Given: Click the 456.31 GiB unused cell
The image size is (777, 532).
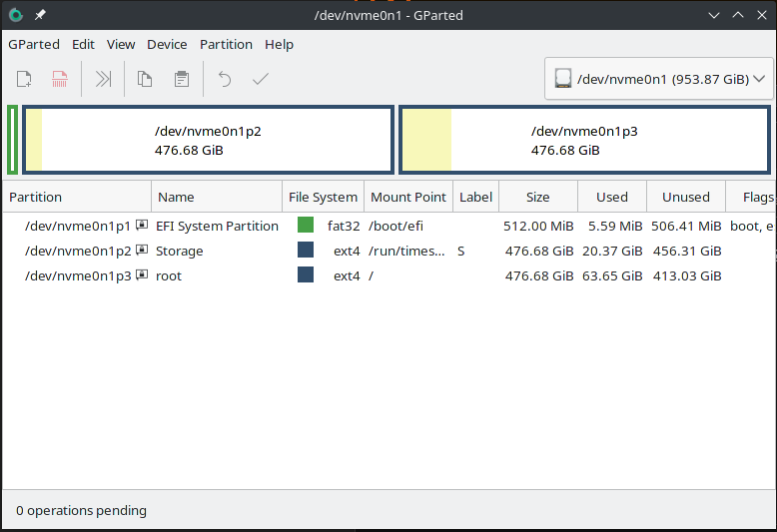Looking at the screenshot, I should (x=687, y=252).
